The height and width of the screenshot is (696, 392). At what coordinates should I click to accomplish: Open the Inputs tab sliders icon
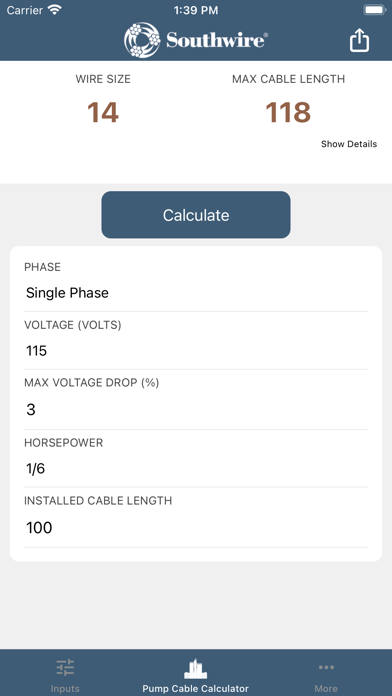point(65,667)
